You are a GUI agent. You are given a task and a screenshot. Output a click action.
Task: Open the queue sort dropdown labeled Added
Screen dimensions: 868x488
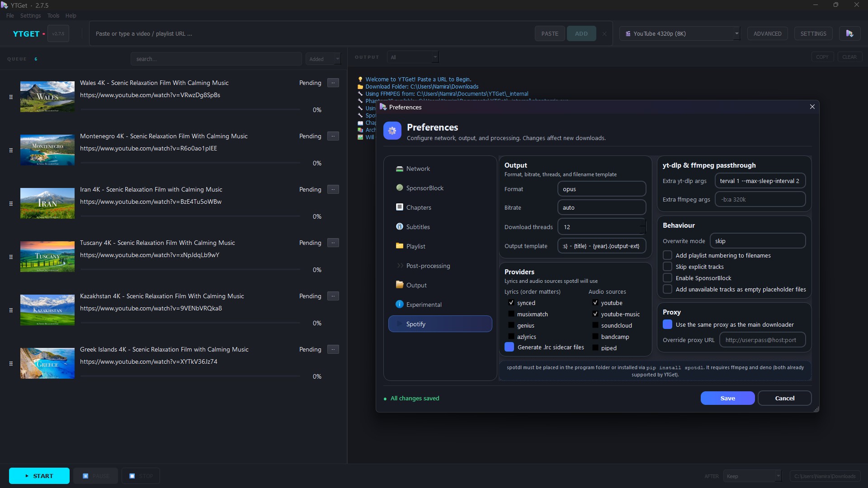[323, 59]
